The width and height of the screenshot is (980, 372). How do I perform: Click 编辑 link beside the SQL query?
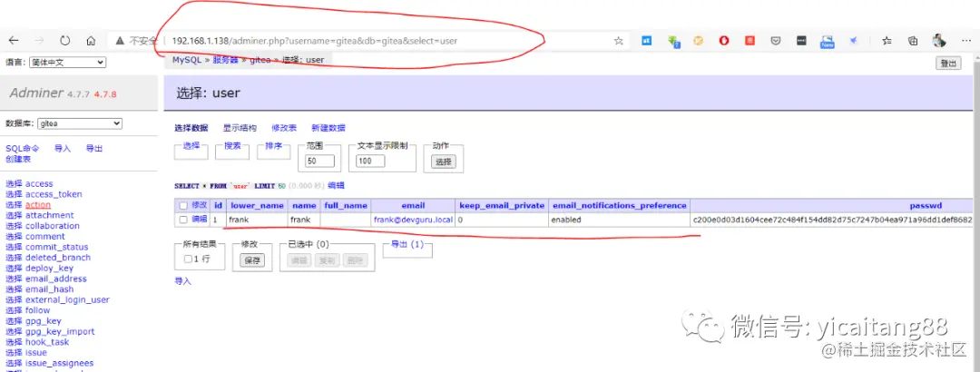click(336, 186)
